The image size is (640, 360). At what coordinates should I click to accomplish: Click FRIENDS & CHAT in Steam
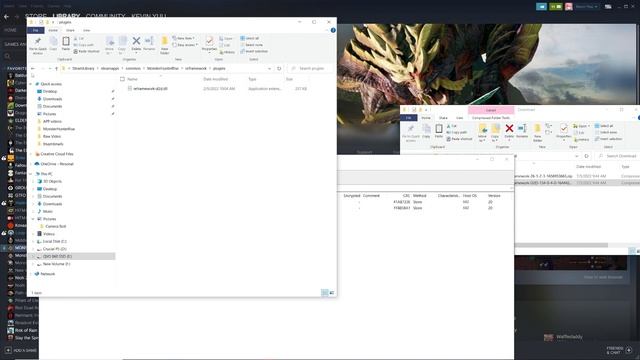pos(619,350)
